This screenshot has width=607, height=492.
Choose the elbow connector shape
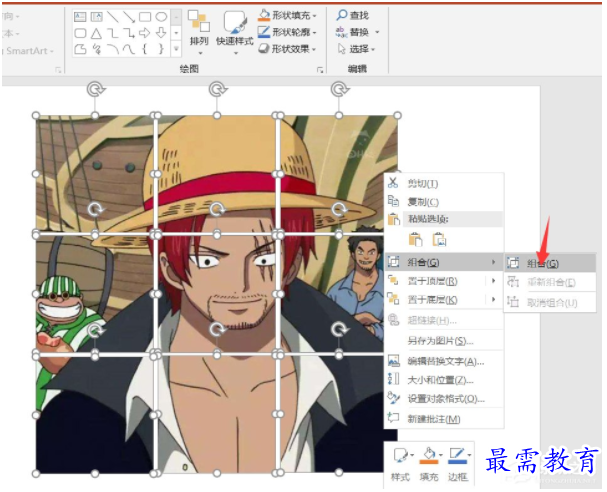[113, 33]
